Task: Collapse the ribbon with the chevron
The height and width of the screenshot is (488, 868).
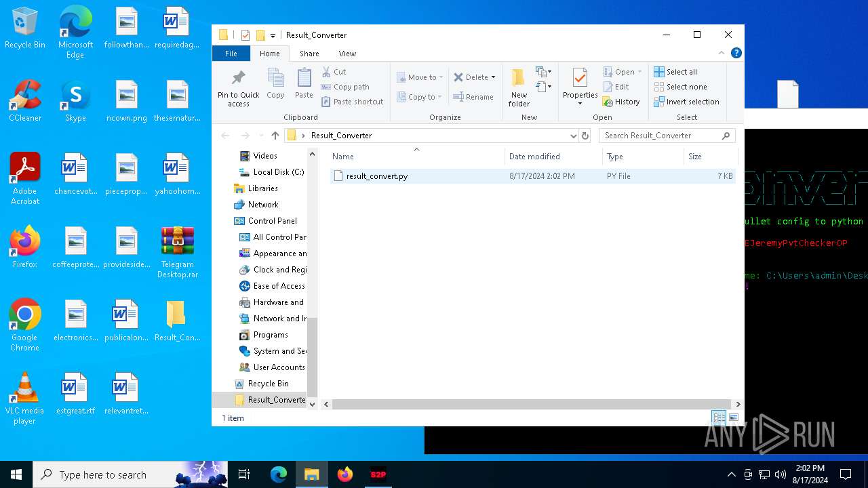Action: click(722, 53)
